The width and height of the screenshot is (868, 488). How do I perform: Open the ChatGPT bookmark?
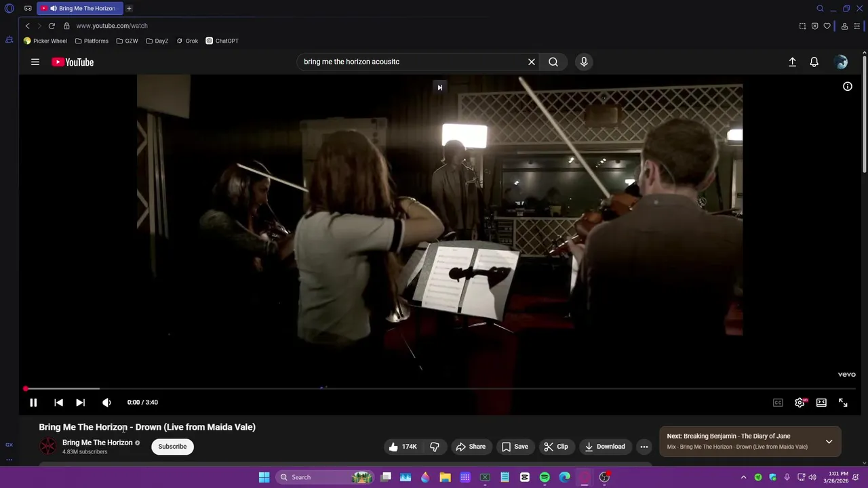pos(222,41)
